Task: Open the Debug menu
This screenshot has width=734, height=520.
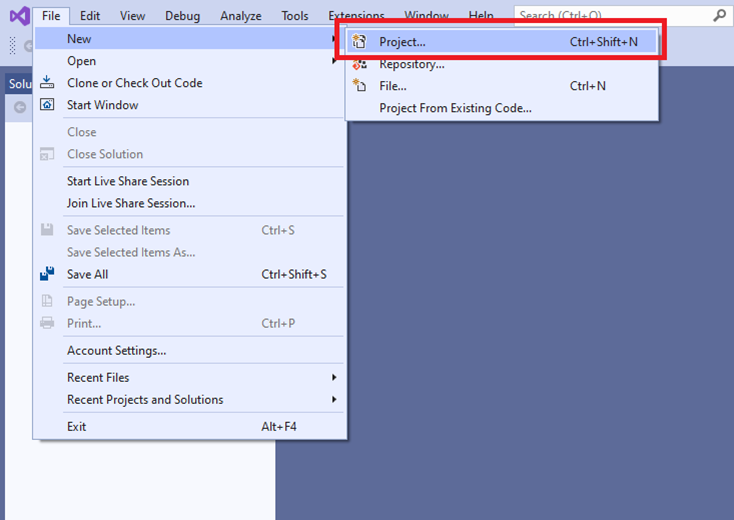Action: pyautogui.click(x=182, y=16)
